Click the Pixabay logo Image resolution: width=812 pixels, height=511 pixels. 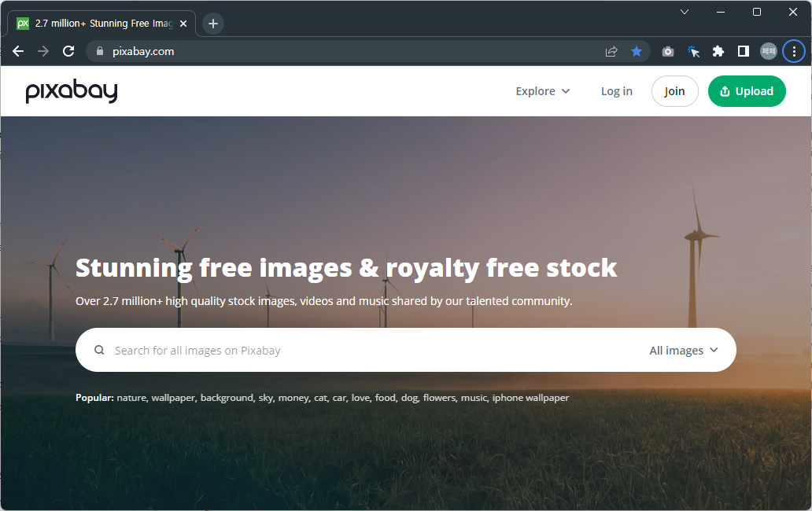[x=71, y=90]
